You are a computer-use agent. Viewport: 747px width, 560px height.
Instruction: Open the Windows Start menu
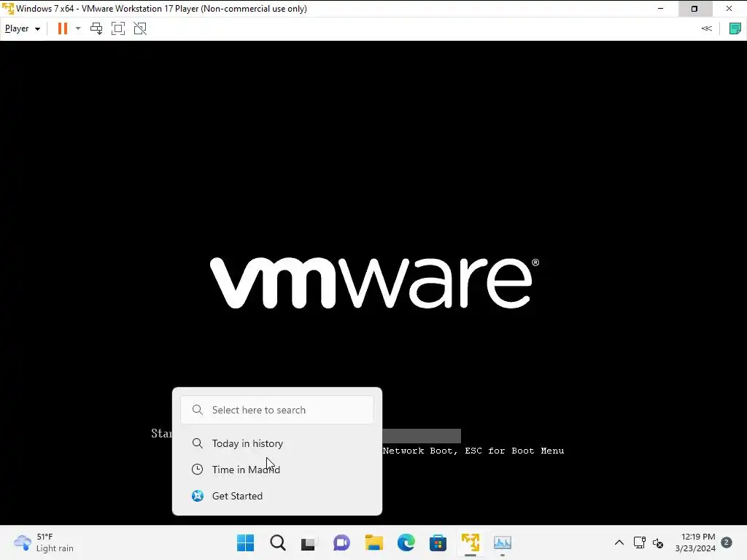[x=246, y=542]
